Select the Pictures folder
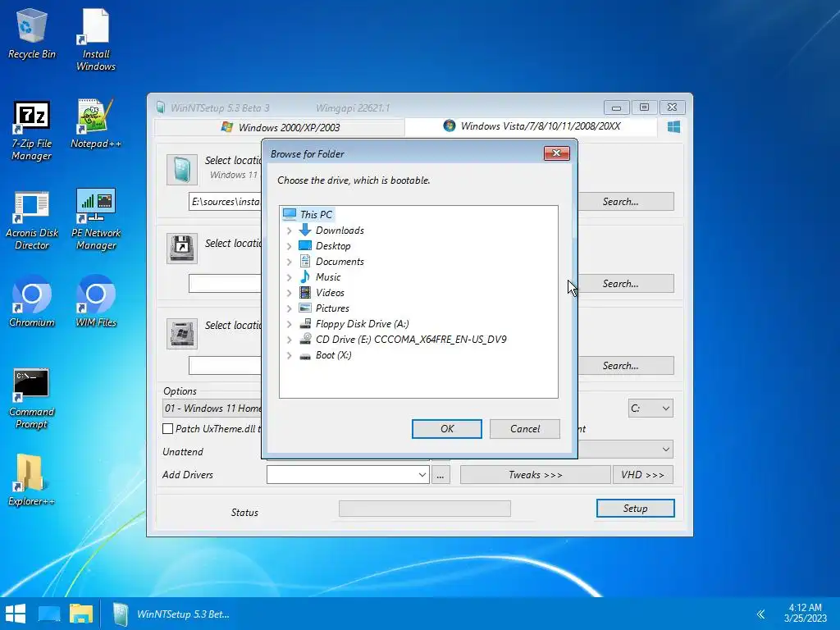Image resolution: width=840 pixels, height=630 pixels. pyautogui.click(x=332, y=308)
